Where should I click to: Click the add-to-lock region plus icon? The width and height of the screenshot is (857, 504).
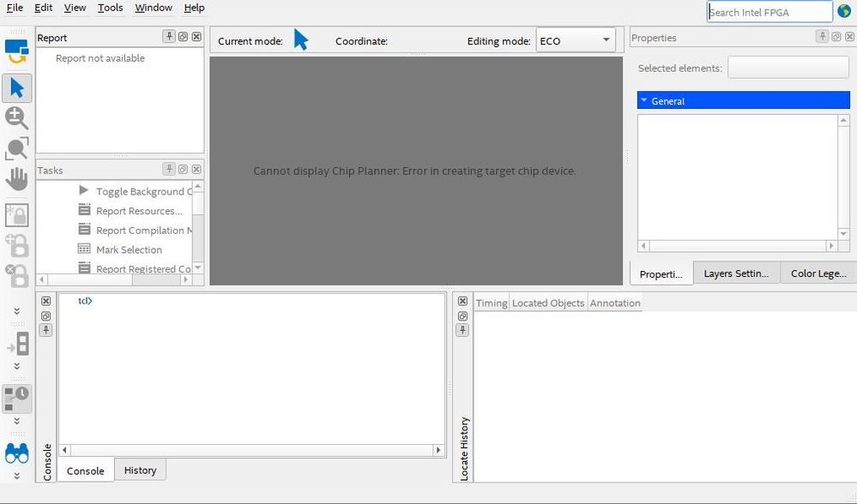click(x=16, y=245)
